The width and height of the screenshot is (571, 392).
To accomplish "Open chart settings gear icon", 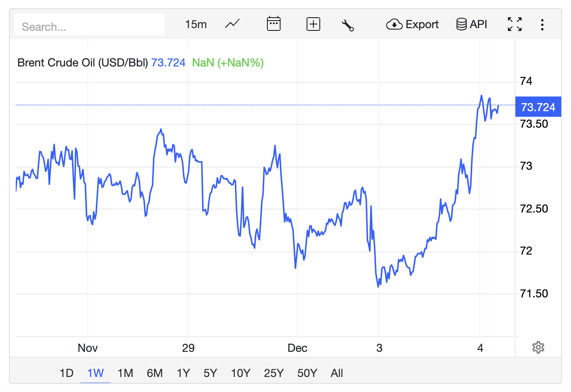I will coord(538,347).
